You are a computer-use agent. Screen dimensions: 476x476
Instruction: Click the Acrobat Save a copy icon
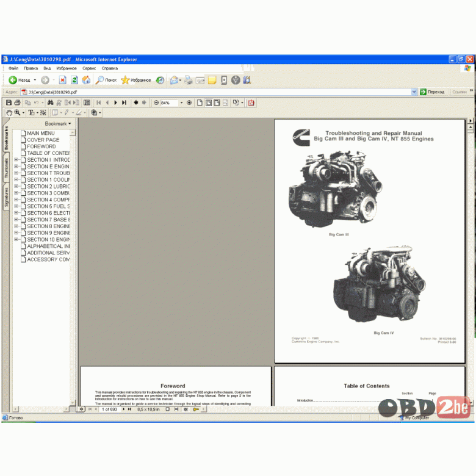click(9, 103)
